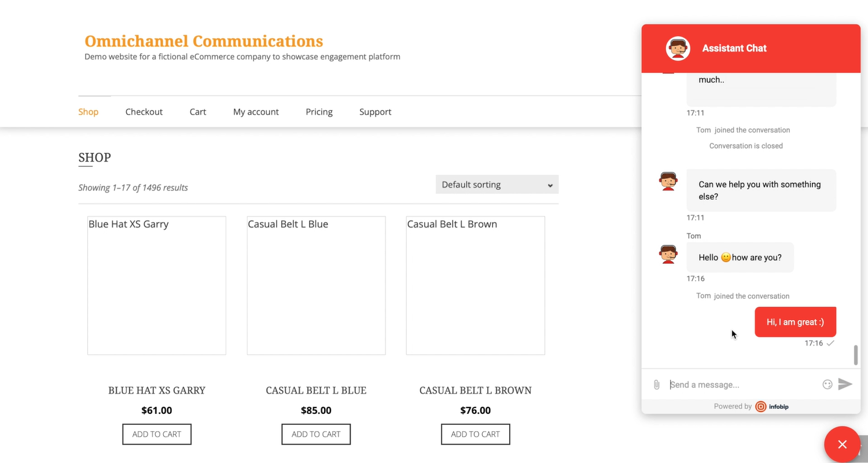This screenshot has width=868, height=463.
Task: Click the 'Assistant Chat' header title
Action: [734, 48]
